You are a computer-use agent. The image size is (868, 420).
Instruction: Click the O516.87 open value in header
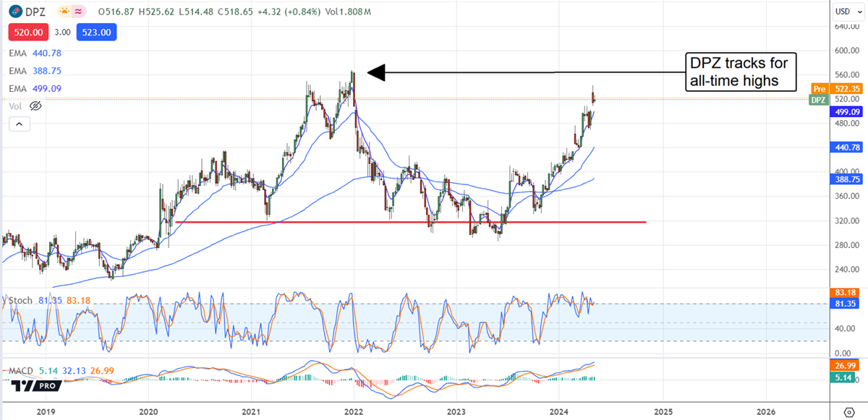coord(116,12)
